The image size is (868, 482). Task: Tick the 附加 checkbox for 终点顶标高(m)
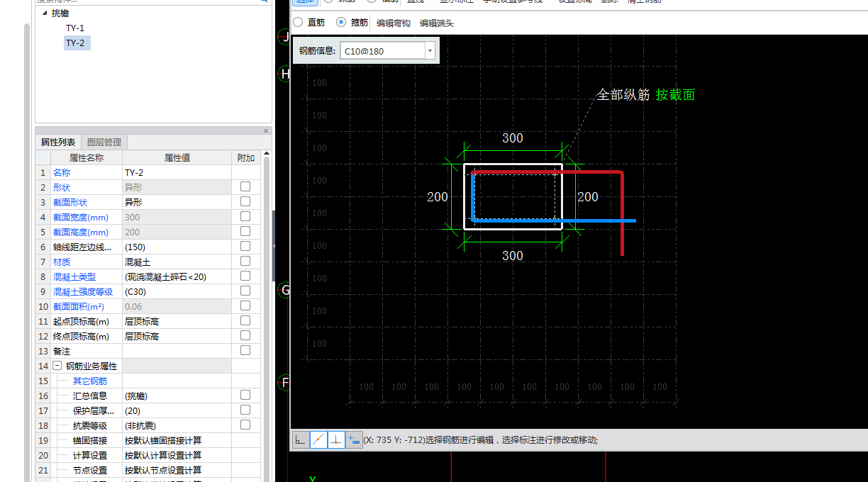click(x=245, y=335)
